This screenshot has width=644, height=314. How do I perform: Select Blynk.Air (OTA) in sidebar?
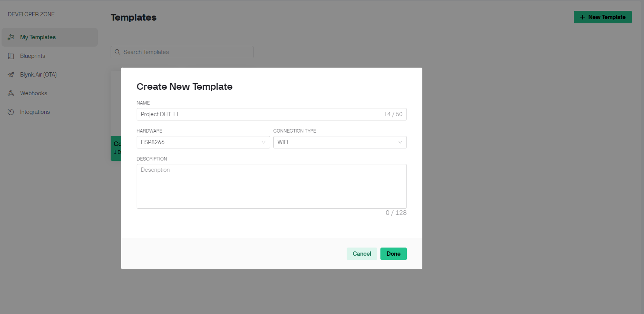coord(38,75)
